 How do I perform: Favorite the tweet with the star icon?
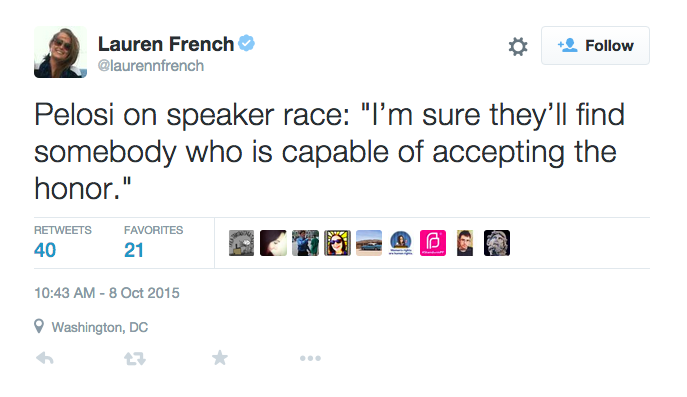pyautogui.click(x=220, y=358)
